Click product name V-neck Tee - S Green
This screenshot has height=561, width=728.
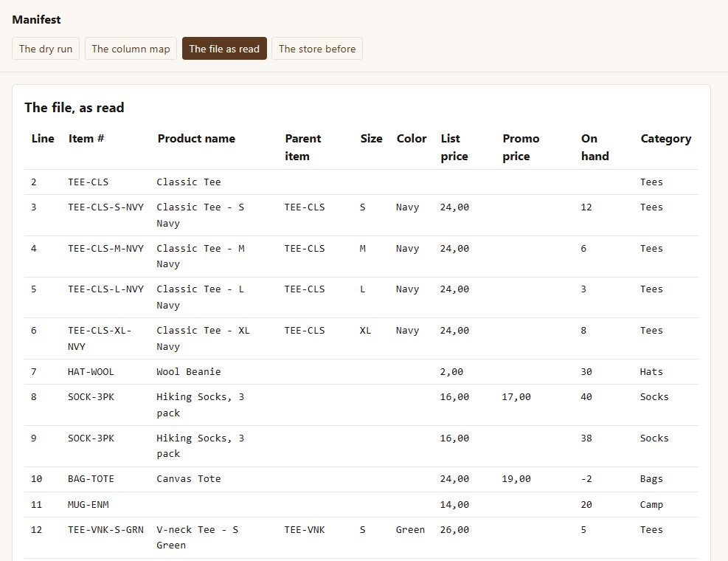198,537
